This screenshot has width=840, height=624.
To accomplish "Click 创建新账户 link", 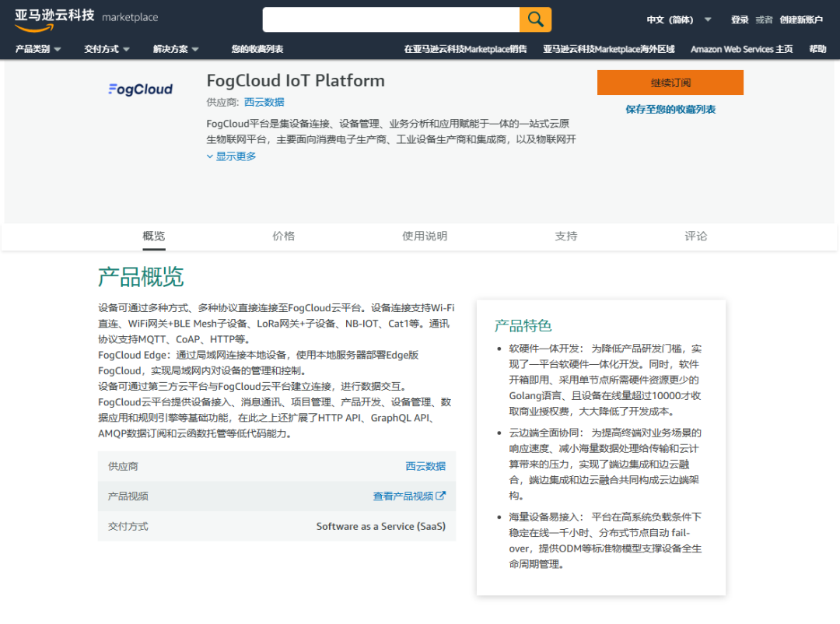I will coord(801,19).
